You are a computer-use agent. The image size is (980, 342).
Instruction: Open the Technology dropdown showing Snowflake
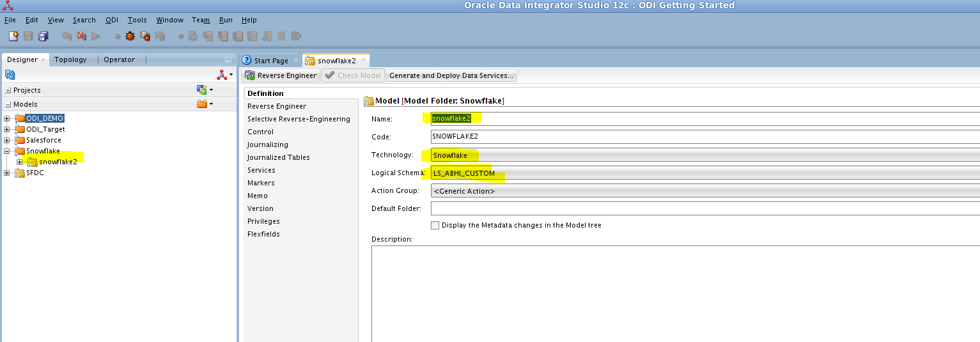click(705, 155)
